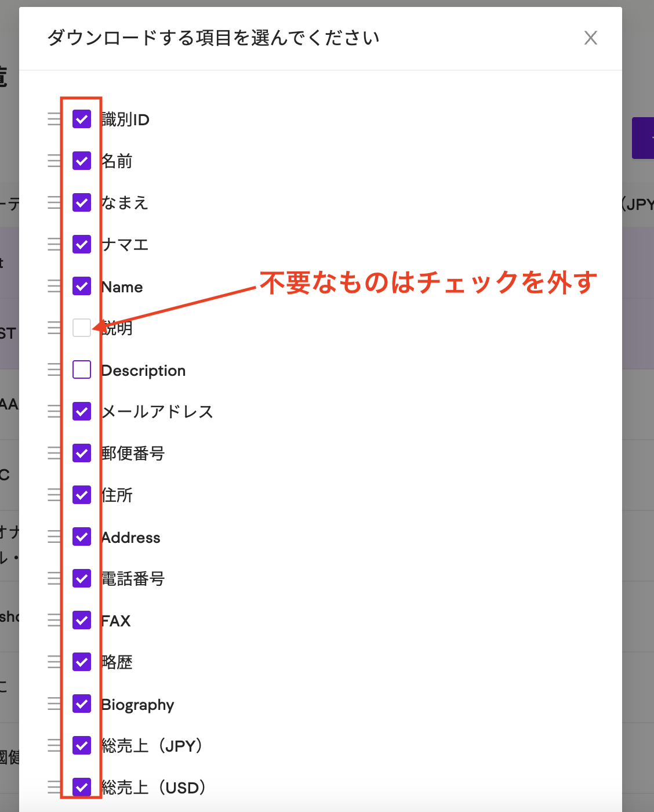Click drag handle icon beside メールアドレス
The height and width of the screenshot is (812, 654).
point(54,411)
